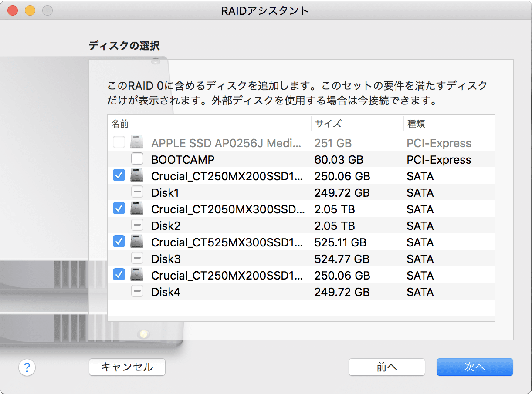Click the APPLE SSD AP0256J Medi... name
This screenshot has height=394, width=532.
(x=226, y=143)
